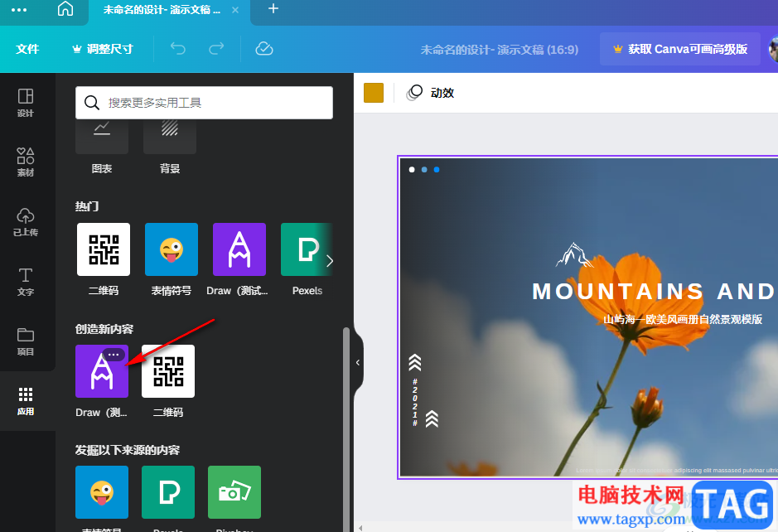Select the 应用 apps panel
Screen dimensions: 778x532
click(26, 401)
